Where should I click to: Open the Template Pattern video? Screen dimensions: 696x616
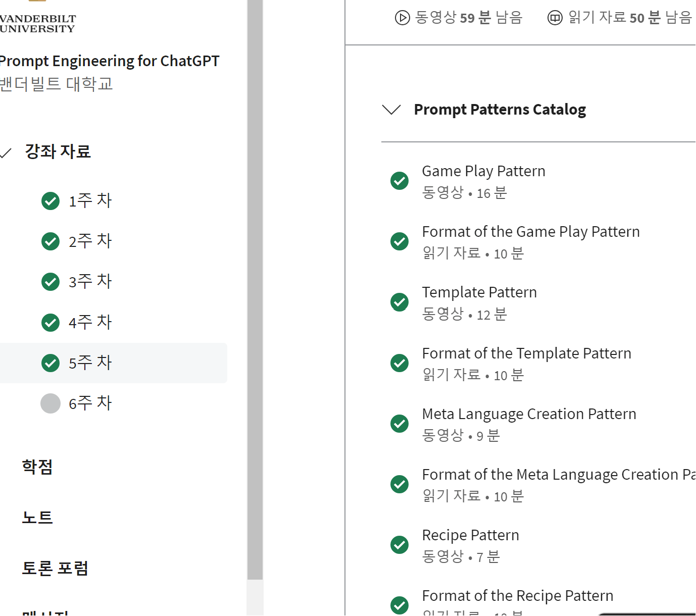click(x=479, y=292)
